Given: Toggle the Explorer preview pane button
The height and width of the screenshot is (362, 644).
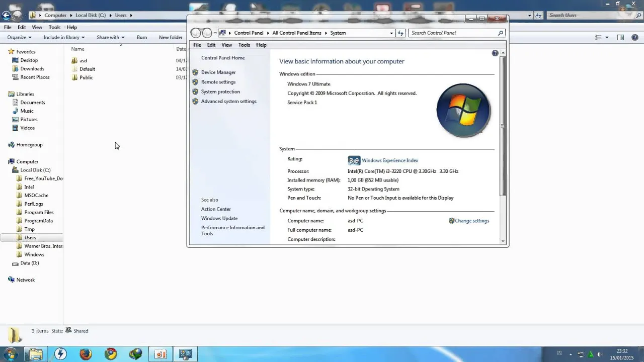Looking at the screenshot, I should click(x=620, y=37).
